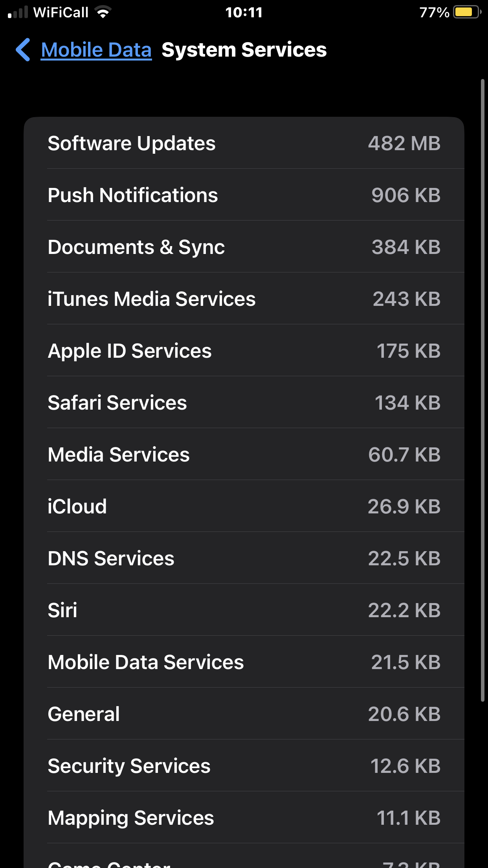Select the iCloud usage row

[x=244, y=506]
